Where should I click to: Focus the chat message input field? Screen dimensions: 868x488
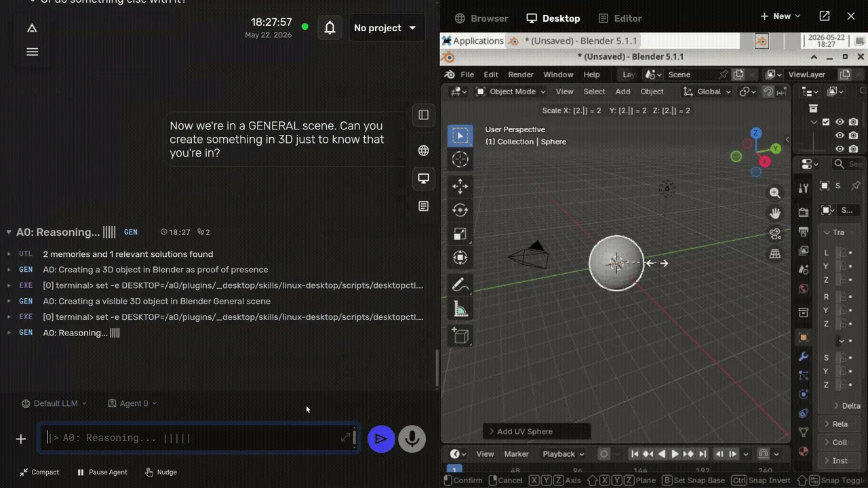click(x=198, y=439)
